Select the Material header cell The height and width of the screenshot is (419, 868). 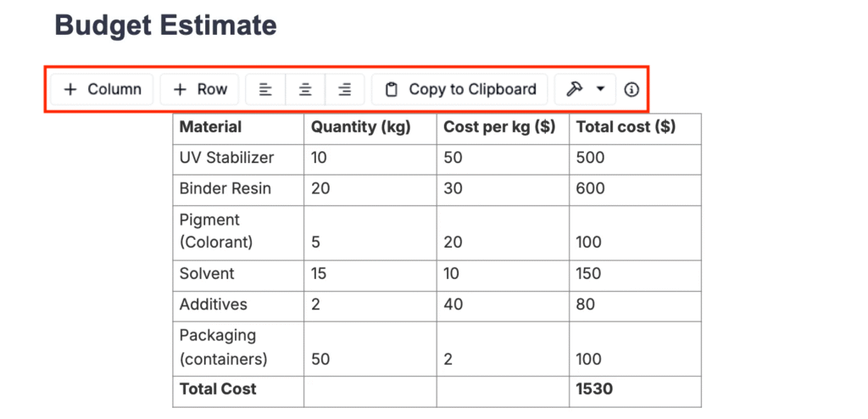click(237, 127)
